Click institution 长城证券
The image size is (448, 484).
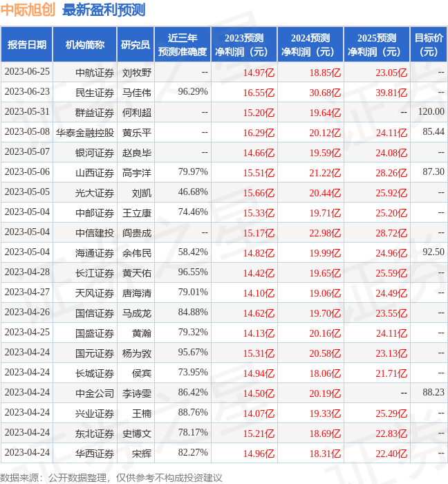pos(95,374)
